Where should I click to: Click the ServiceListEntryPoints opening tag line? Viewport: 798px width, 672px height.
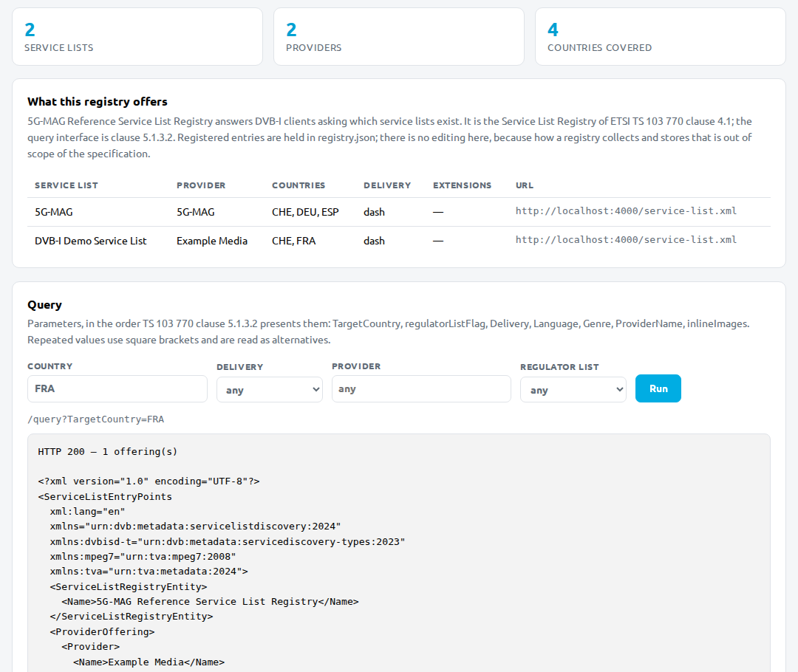click(x=105, y=496)
